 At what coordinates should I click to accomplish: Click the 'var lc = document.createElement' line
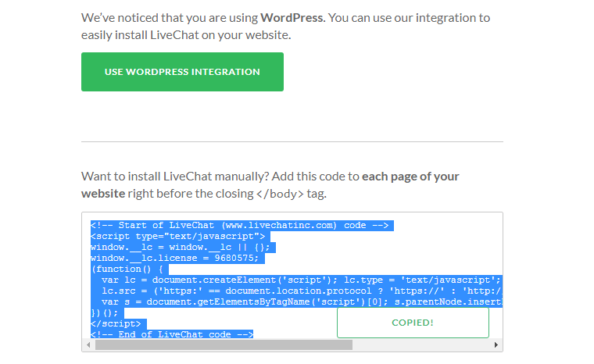(x=301, y=280)
